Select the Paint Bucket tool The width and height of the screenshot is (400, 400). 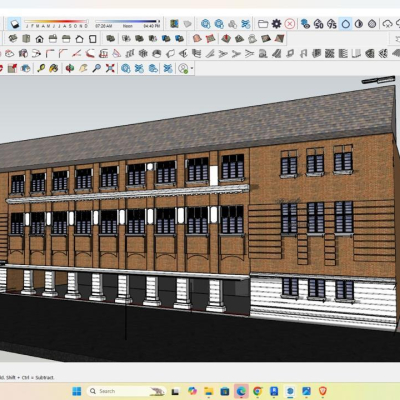pyautogui.click(x=53, y=68)
